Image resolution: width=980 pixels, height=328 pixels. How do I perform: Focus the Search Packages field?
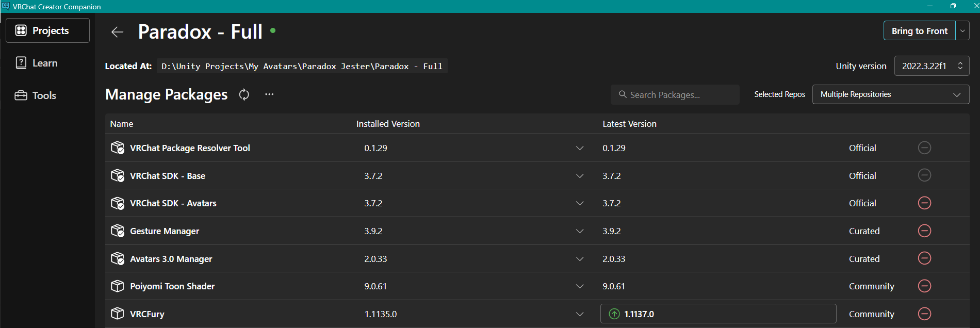click(x=675, y=95)
